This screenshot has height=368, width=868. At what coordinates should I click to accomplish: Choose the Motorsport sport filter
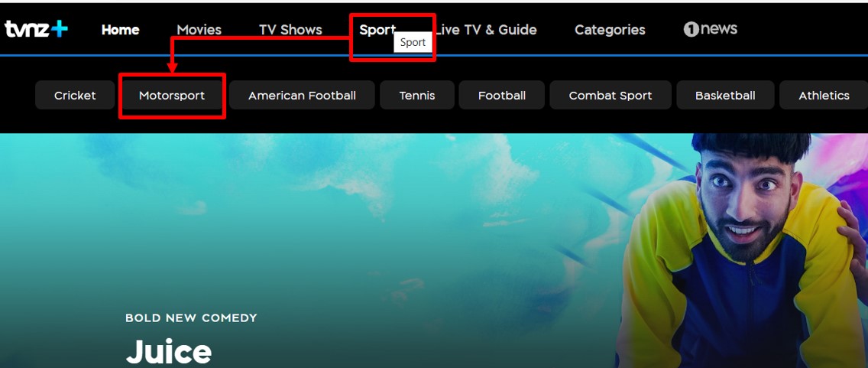[x=172, y=96]
